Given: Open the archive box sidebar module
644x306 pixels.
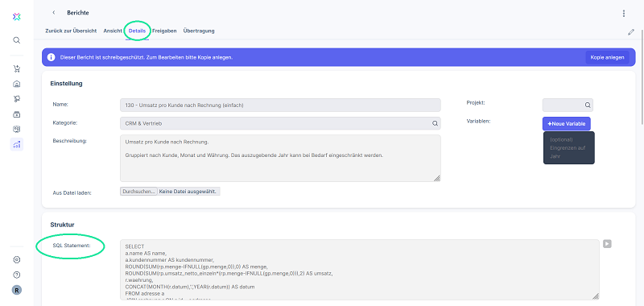Looking at the screenshot, I should [16, 114].
